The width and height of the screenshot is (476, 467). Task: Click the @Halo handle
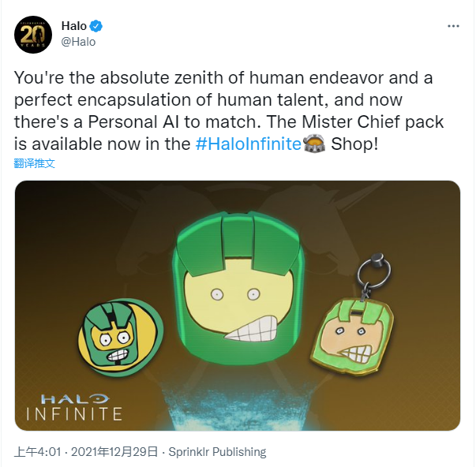point(78,41)
